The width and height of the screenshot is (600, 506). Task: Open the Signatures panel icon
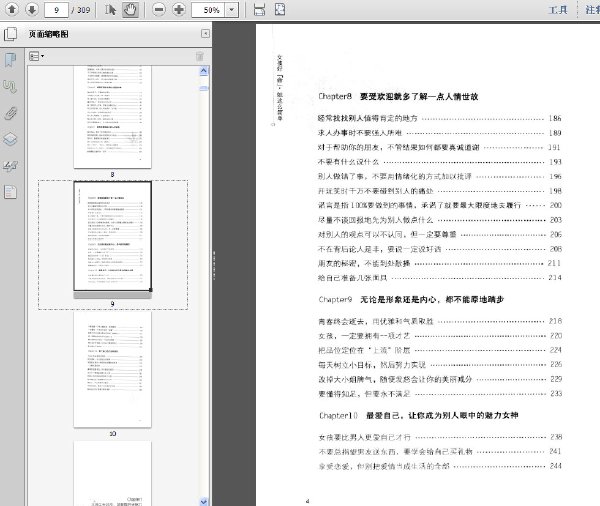point(10,166)
